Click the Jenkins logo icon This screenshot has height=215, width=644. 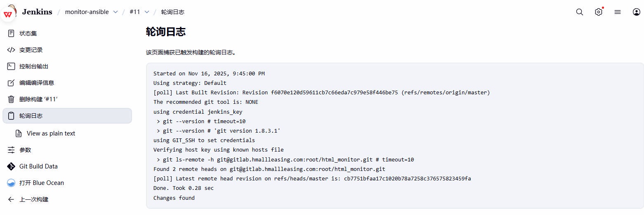9,12
